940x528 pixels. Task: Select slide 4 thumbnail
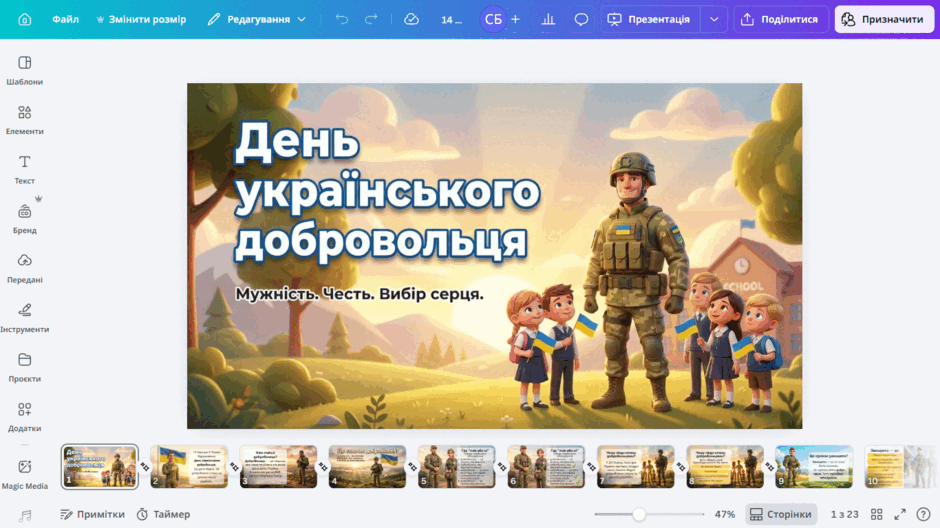pyautogui.click(x=367, y=466)
